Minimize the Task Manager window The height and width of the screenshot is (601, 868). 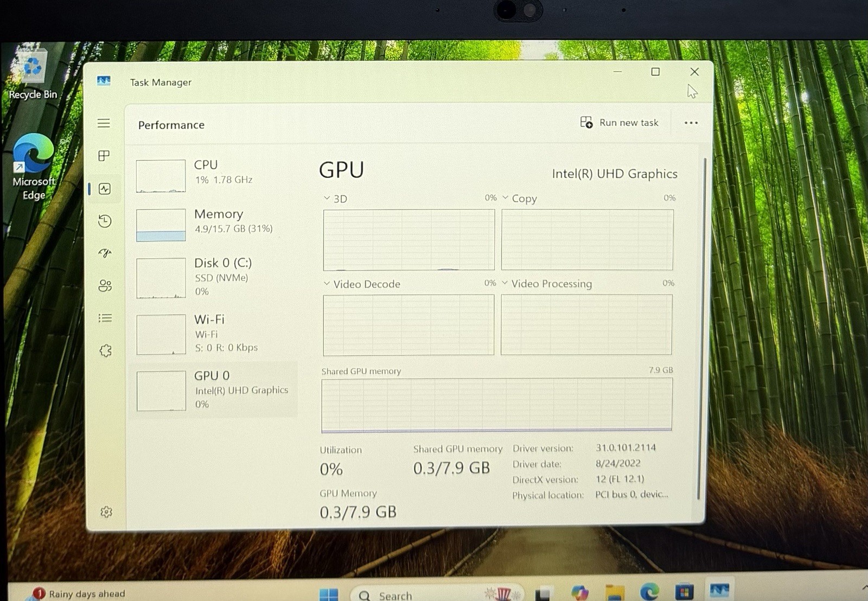point(617,72)
